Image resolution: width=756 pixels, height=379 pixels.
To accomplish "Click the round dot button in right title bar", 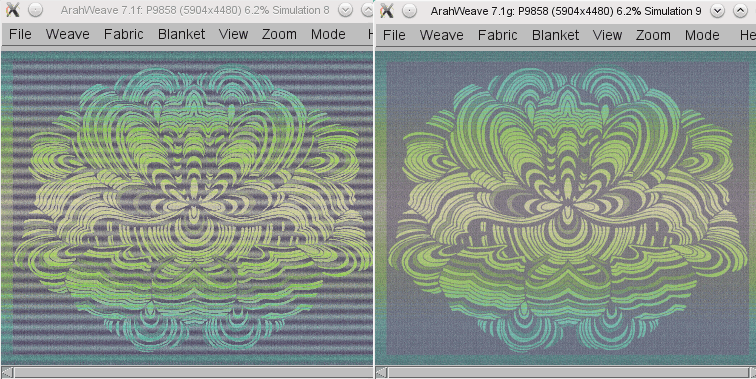I will 409,11.
